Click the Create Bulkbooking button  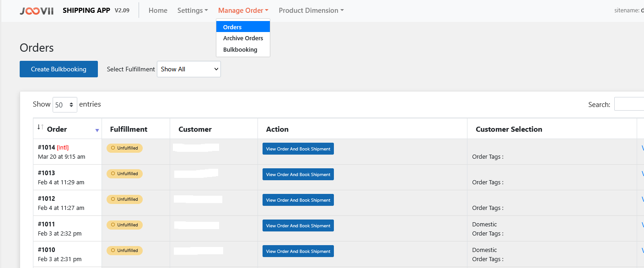point(59,69)
